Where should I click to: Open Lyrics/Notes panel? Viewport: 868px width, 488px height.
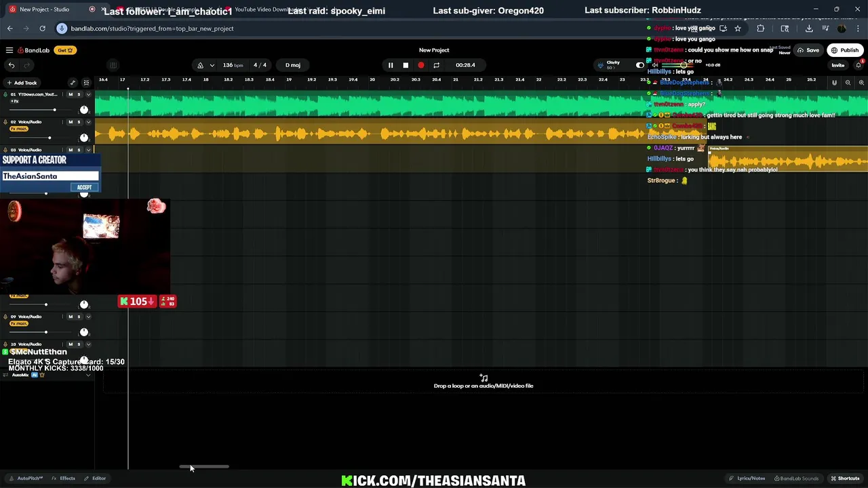click(x=747, y=479)
